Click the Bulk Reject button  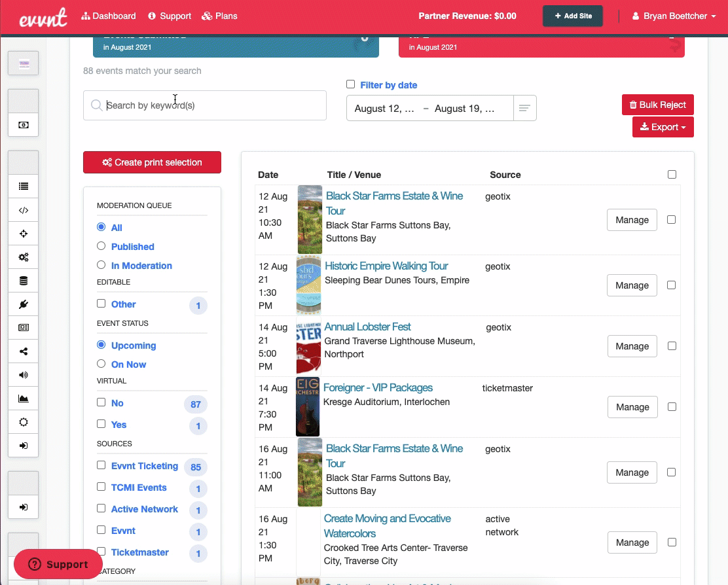coord(658,105)
